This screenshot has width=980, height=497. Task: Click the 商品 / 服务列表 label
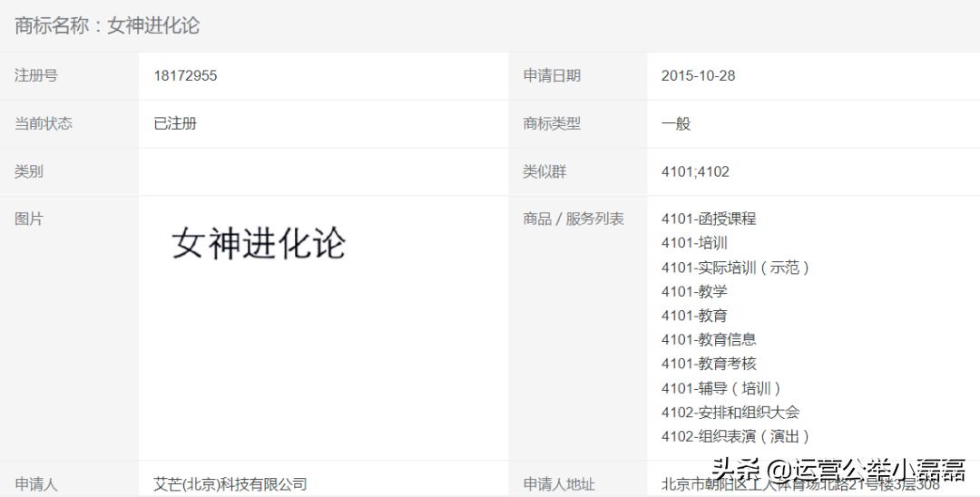point(573,219)
